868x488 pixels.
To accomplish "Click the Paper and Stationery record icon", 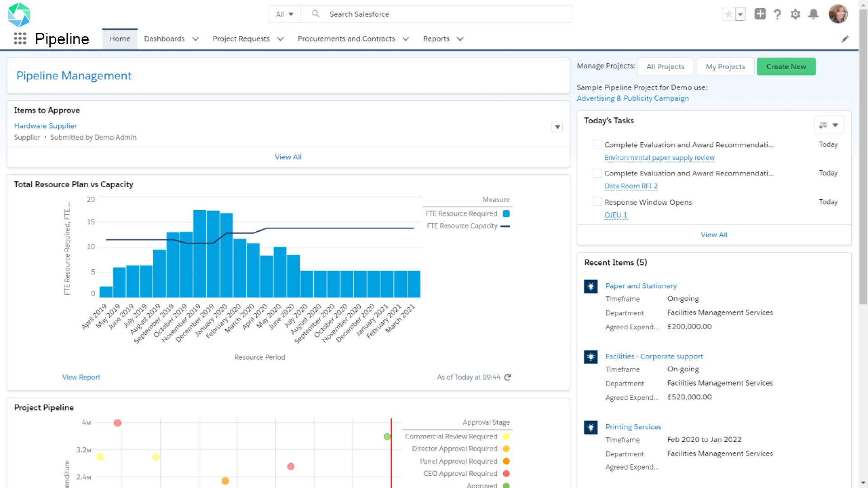I will tap(590, 286).
